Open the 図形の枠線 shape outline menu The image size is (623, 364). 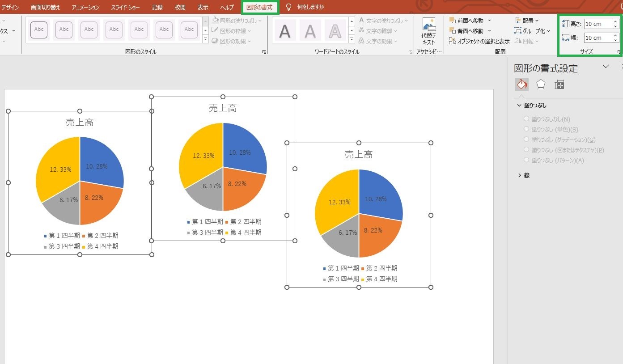tap(231, 31)
